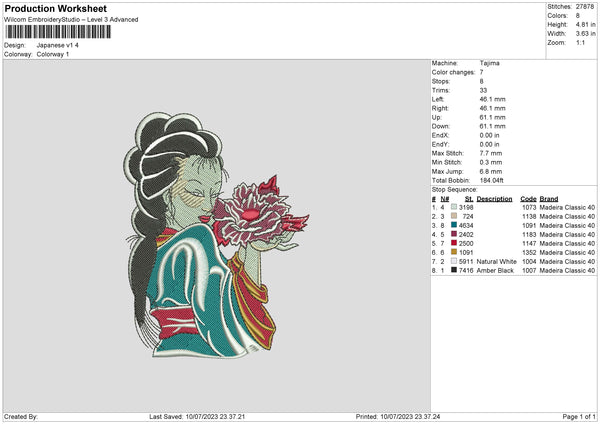
Task: Click the Zoom value 1:1
Action: tap(580, 42)
